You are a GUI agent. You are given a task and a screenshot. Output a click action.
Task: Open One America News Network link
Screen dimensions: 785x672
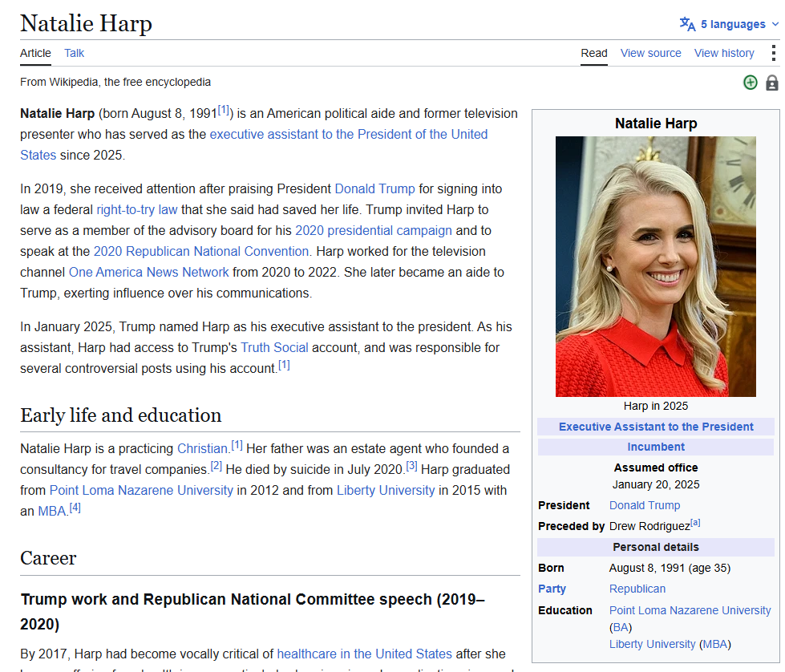148,273
